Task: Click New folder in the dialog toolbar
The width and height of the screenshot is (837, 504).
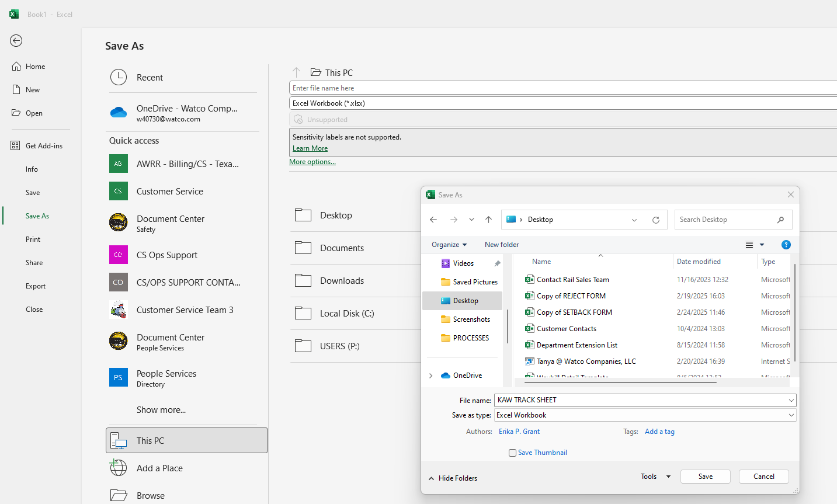Action: point(502,245)
